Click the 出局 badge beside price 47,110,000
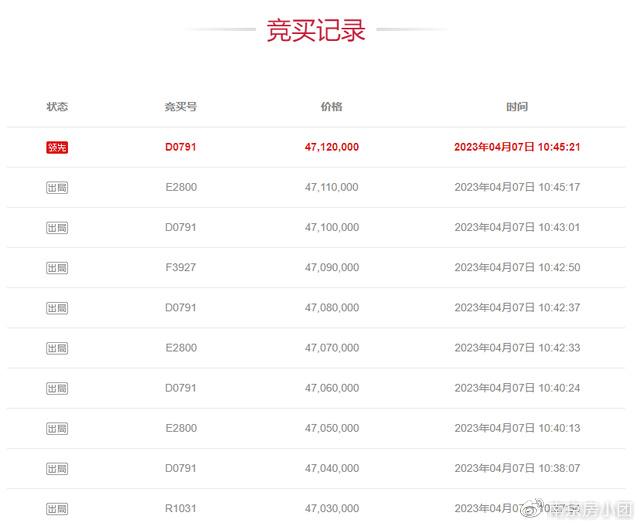Viewport: 640px width, 526px height. pyautogui.click(x=57, y=188)
